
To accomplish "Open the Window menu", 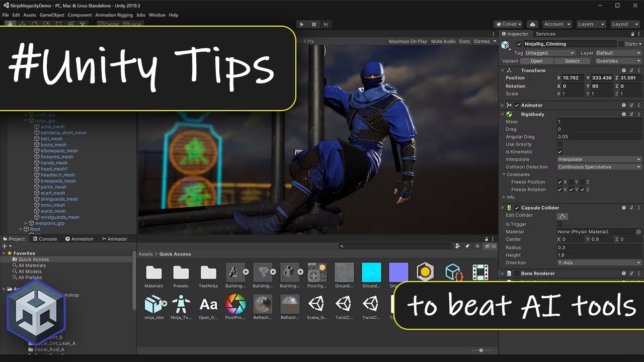I will pyautogui.click(x=157, y=15).
